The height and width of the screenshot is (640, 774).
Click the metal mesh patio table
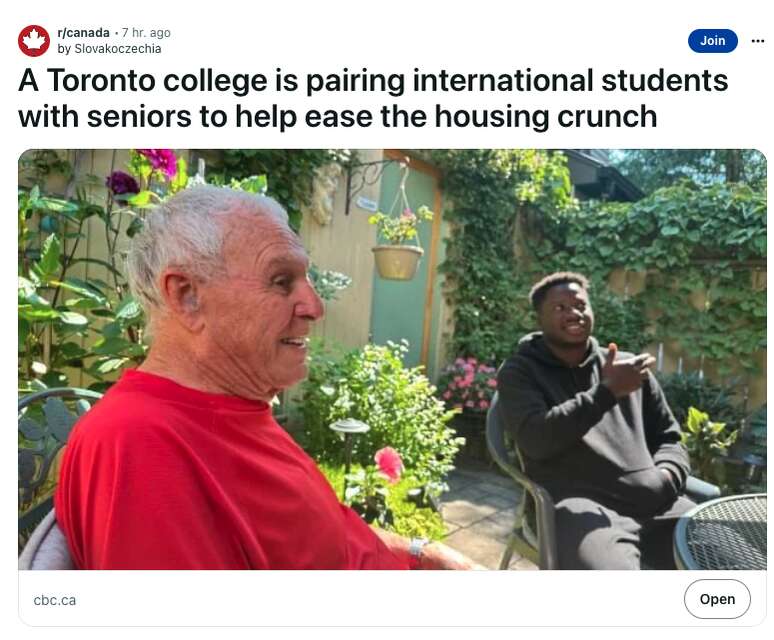click(721, 532)
